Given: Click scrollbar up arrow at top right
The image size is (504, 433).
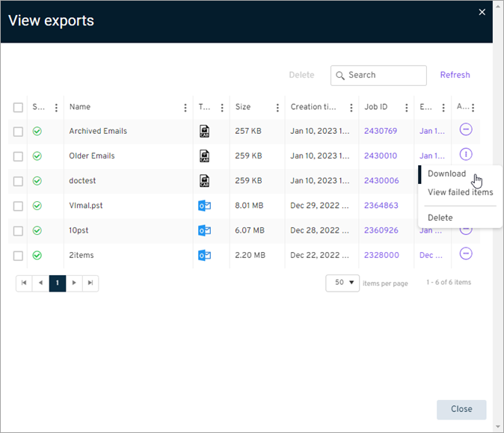Looking at the screenshot, I should coord(498,6).
